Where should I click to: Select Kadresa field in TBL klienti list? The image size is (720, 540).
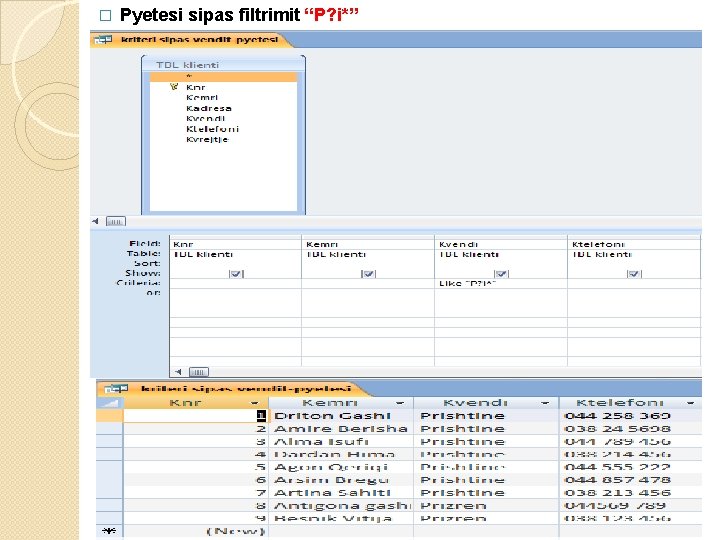click(208, 108)
